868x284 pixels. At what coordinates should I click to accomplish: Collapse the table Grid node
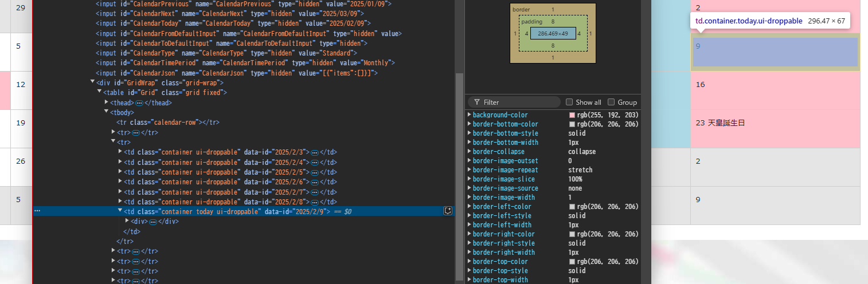click(100, 92)
